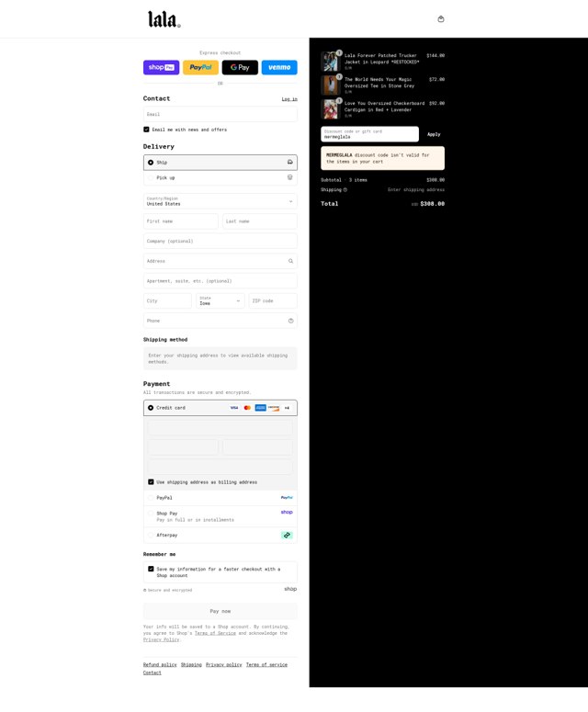
Task: Uncheck Email me with news and offers
Action: 146,130
